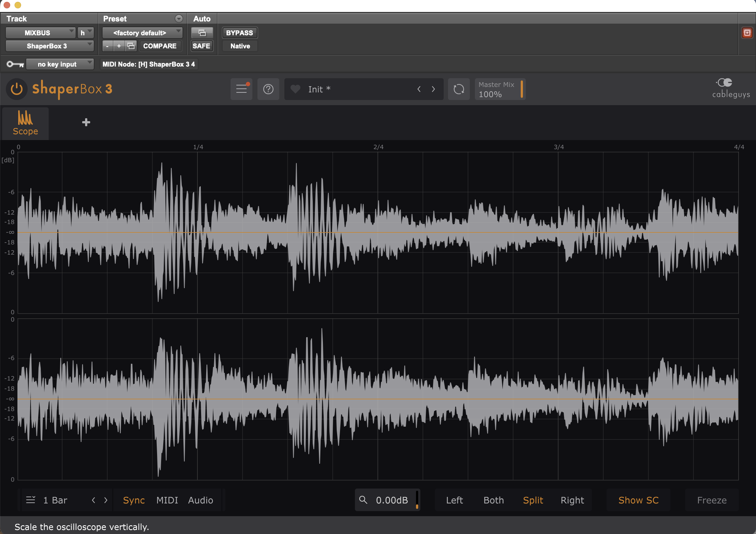The height and width of the screenshot is (534, 756).
Task: Open the help question mark
Action: [268, 89]
